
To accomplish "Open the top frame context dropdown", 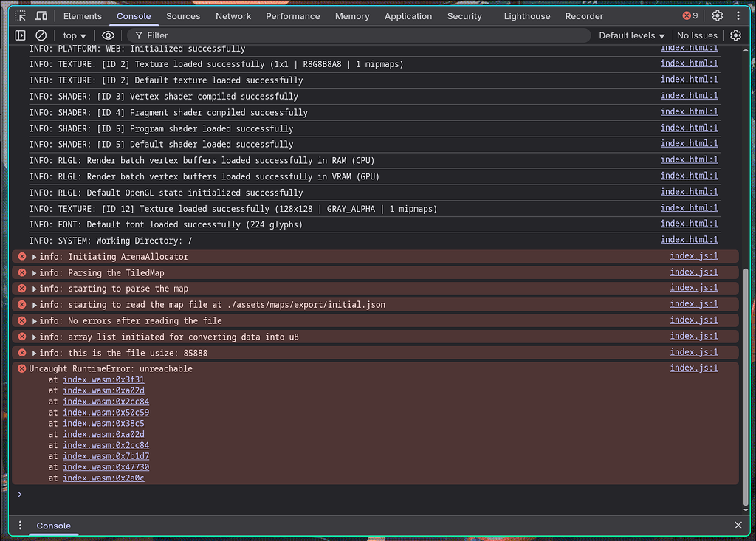I will coord(73,35).
